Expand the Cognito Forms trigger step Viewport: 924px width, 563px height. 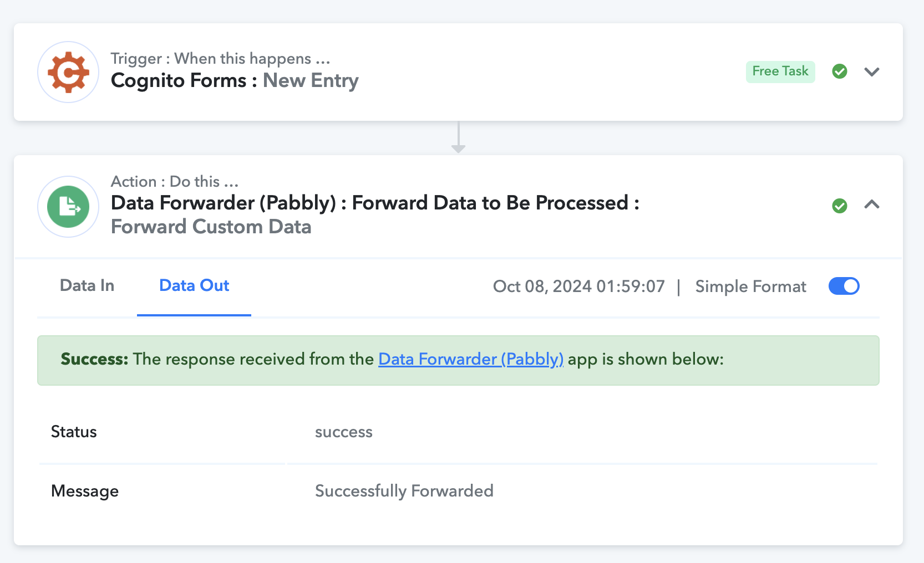click(x=872, y=71)
